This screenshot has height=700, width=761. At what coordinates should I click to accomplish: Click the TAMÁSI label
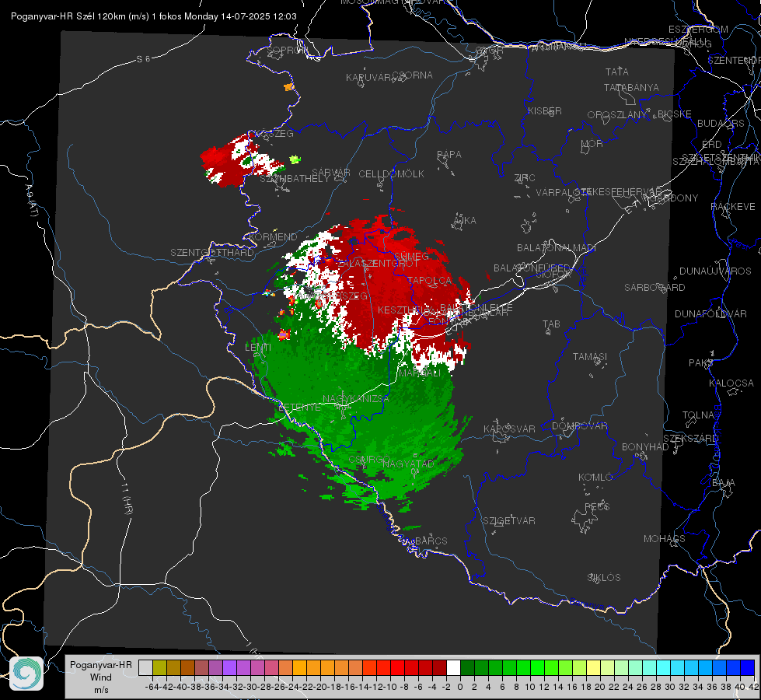590,356
